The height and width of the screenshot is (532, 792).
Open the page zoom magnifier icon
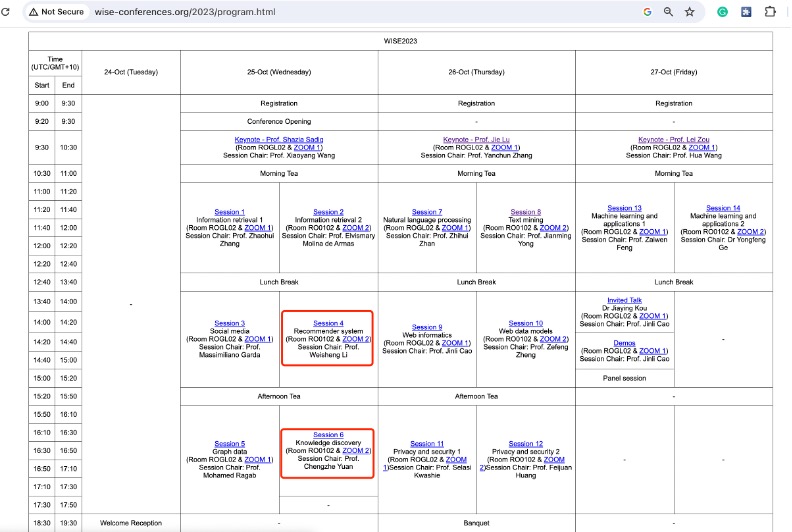668,12
